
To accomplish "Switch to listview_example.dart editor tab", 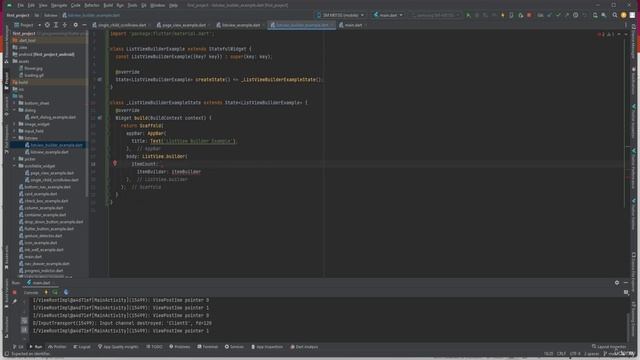I will (240, 25).
